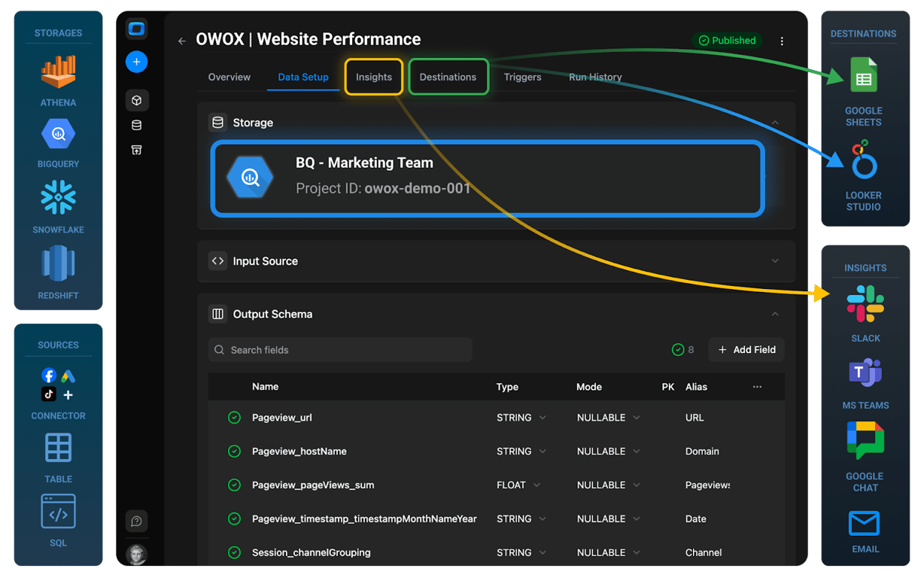The width and height of the screenshot is (924, 578).
Task: Click the Pageview_hostName field name
Action: [299, 452]
